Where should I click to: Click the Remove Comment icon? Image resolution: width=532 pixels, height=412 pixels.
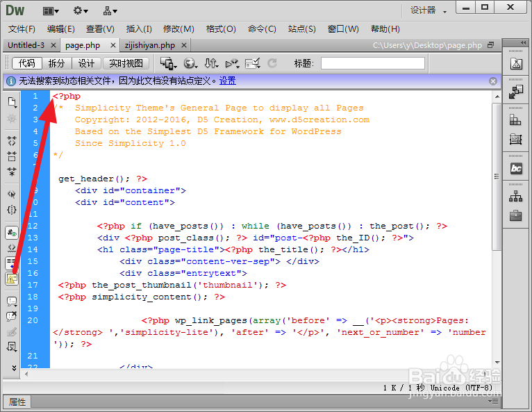(12, 316)
